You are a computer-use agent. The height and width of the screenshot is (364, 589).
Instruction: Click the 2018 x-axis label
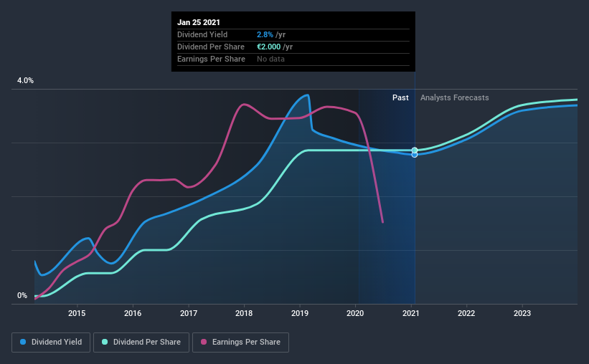coord(244,313)
